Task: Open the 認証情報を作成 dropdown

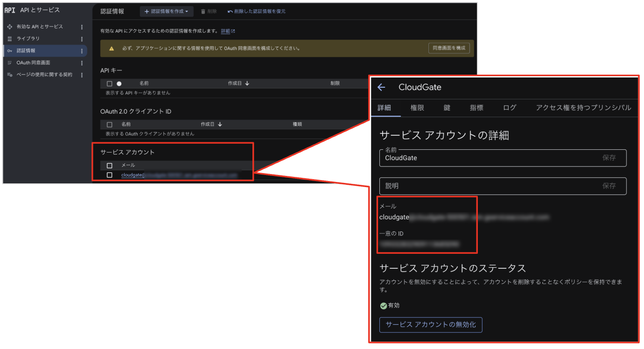Action: coord(167,11)
